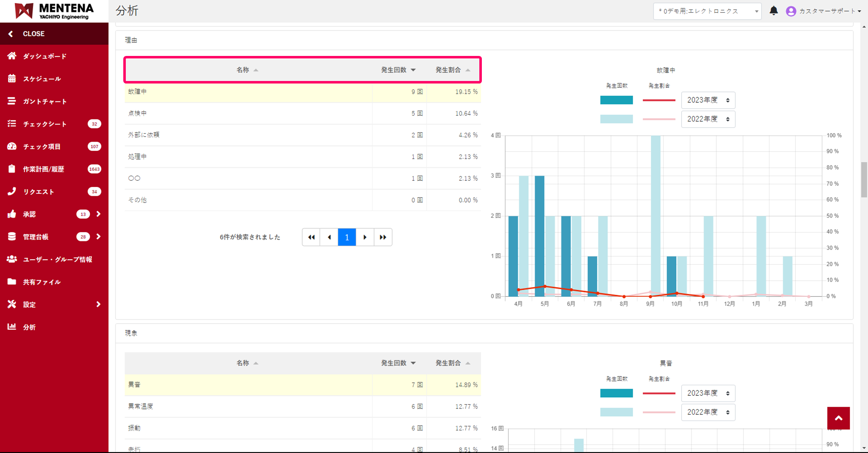Open Schedule via the calendar icon
This screenshot has height=453, width=868.
12,78
